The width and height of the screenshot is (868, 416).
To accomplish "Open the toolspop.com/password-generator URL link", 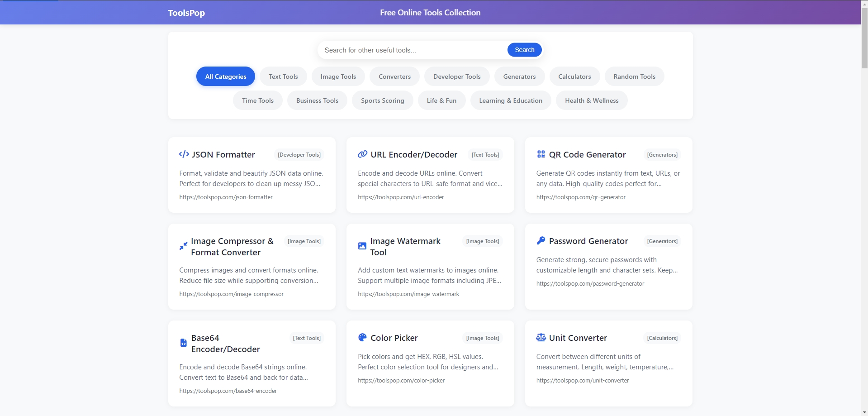I will (590, 284).
